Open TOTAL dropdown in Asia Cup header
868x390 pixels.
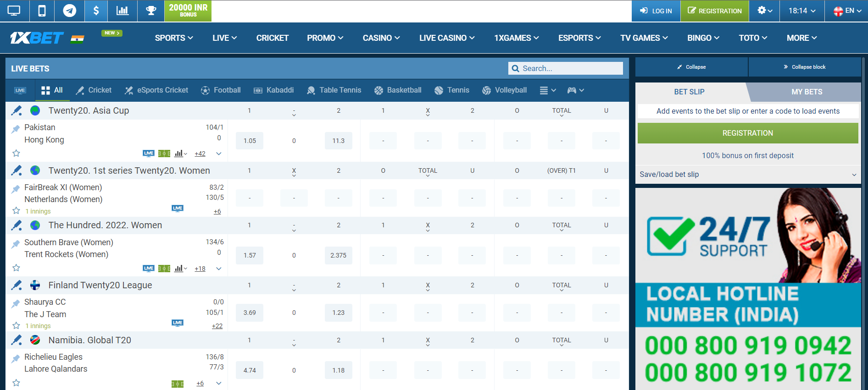point(562,111)
